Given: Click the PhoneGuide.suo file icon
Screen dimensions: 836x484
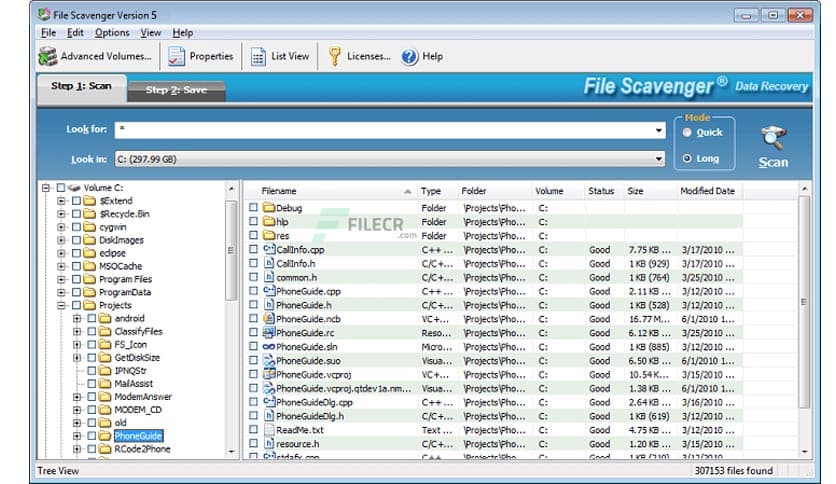Looking at the screenshot, I should (x=269, y=360).
